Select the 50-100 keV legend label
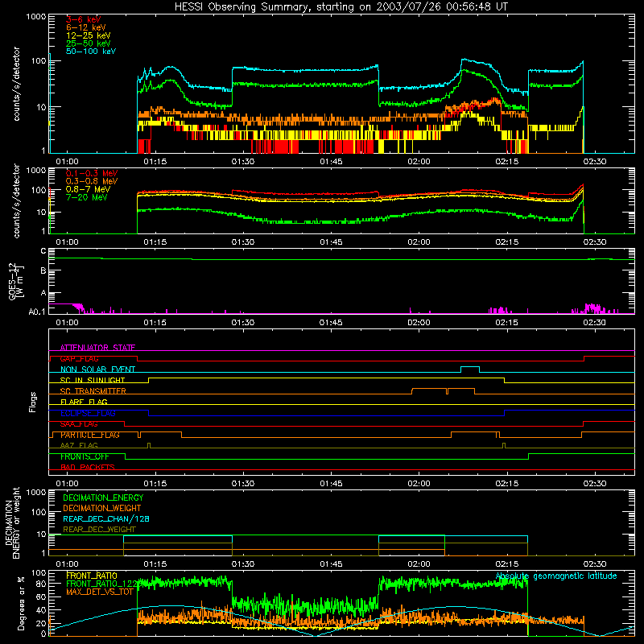 point(91,52)
